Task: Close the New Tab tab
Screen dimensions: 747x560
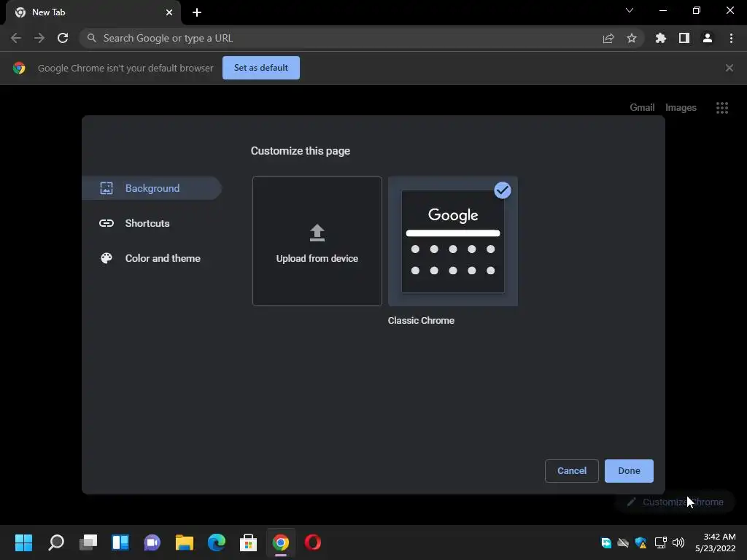Action: (x=169, y=12)
